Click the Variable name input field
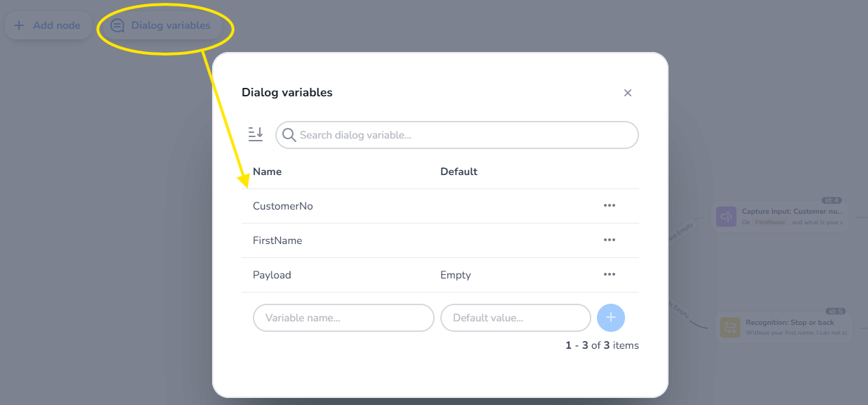The height and width of the screenshot is (405, 868). point(343,318)
